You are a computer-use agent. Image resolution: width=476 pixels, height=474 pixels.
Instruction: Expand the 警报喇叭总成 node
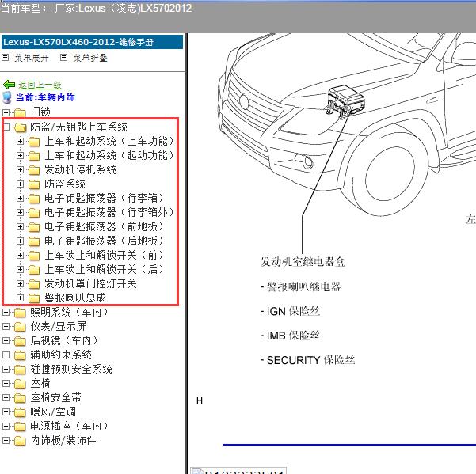(20, 298)
